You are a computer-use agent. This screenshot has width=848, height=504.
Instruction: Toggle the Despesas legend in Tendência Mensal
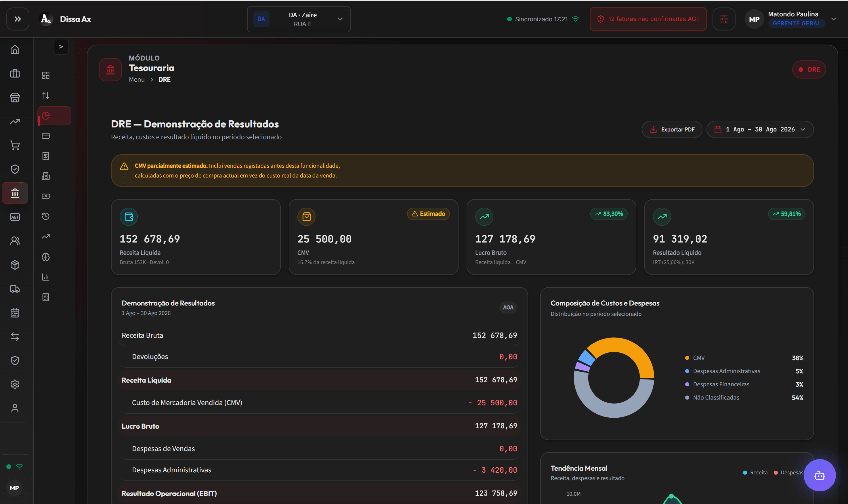(x=788, y=472)
